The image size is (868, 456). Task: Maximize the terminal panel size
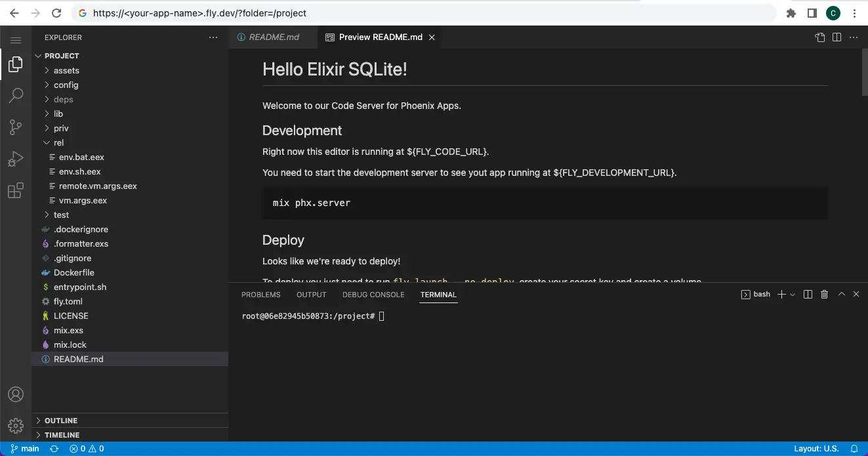841,295
